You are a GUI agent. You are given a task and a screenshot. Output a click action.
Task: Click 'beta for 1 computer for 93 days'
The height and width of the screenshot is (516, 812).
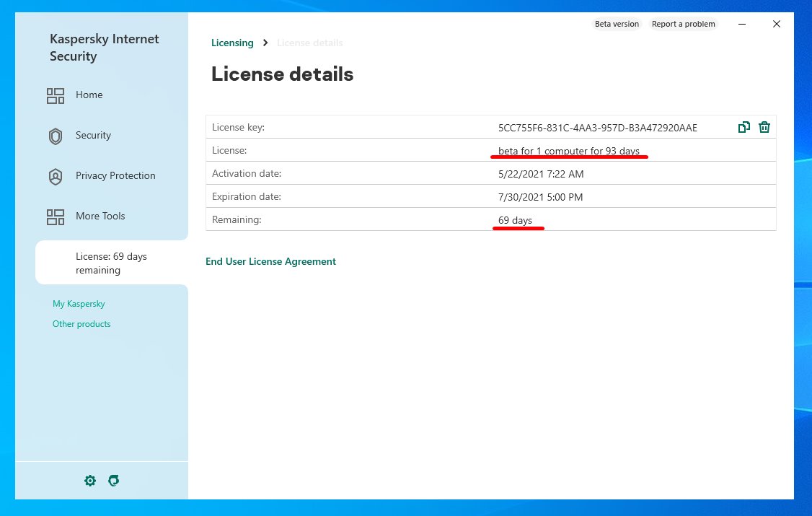(568, 151)
